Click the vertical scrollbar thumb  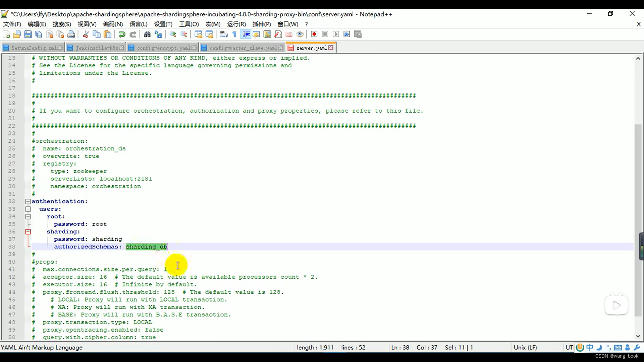click(638, 220)
